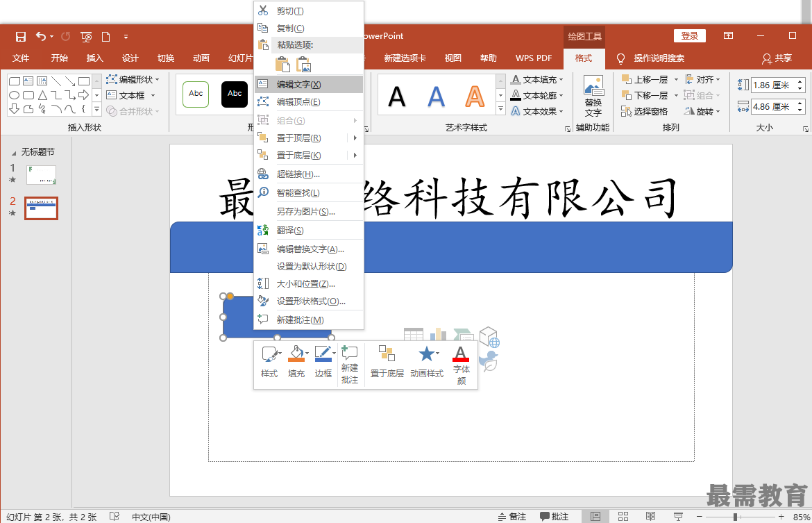
Task: Click the shape height field 1.86 厘米
Action: click(773, 85)
